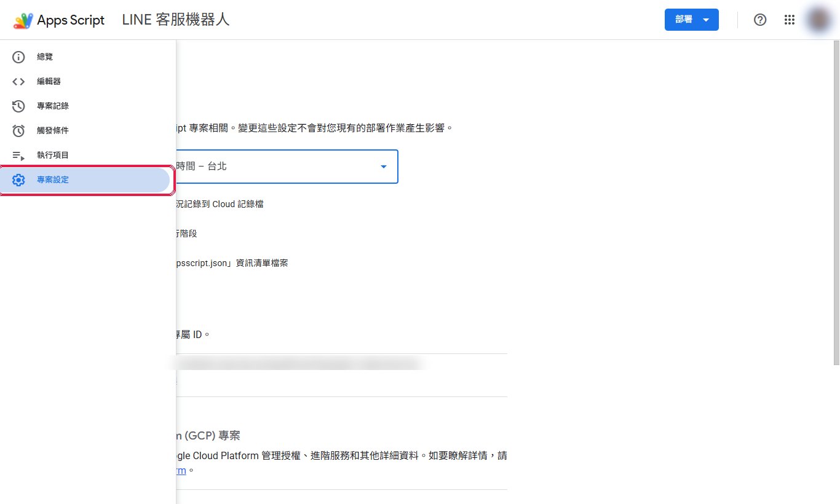The image size is (840, 504).
Task: Select 專案設定 in the sidebar
Action: (85, 180)
